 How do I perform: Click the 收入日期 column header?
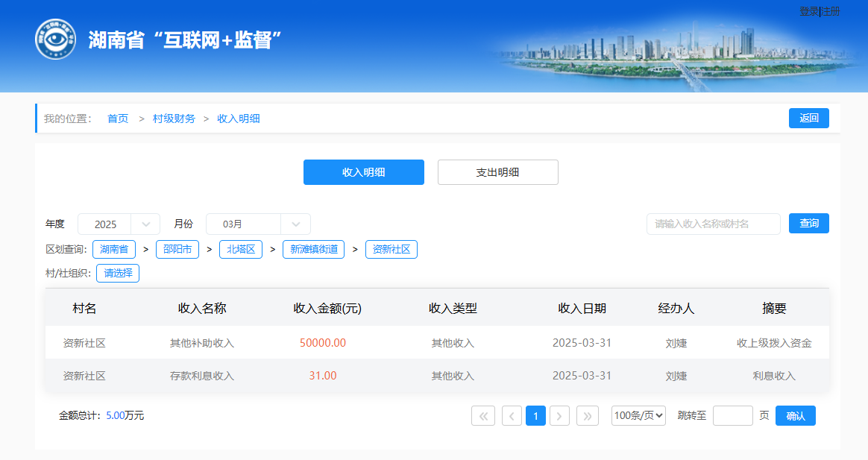click(x=582, y=309)
